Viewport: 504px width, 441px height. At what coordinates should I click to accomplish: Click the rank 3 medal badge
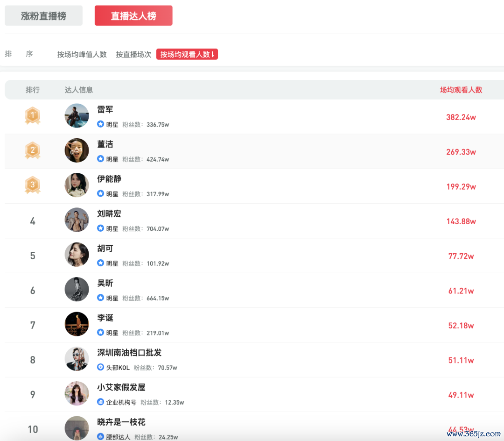[33, 185]
